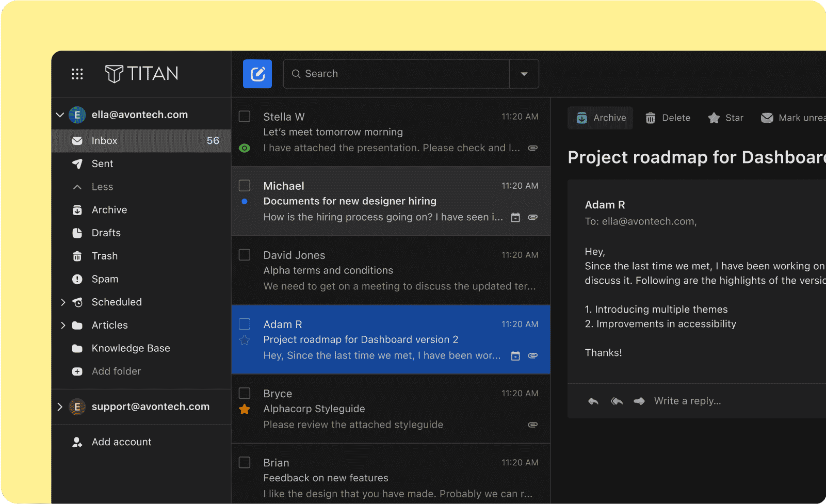Tick the checkbox for David Jones email
Screen dimensions: 826x504
pyautogui.click(x=245, y=255)
